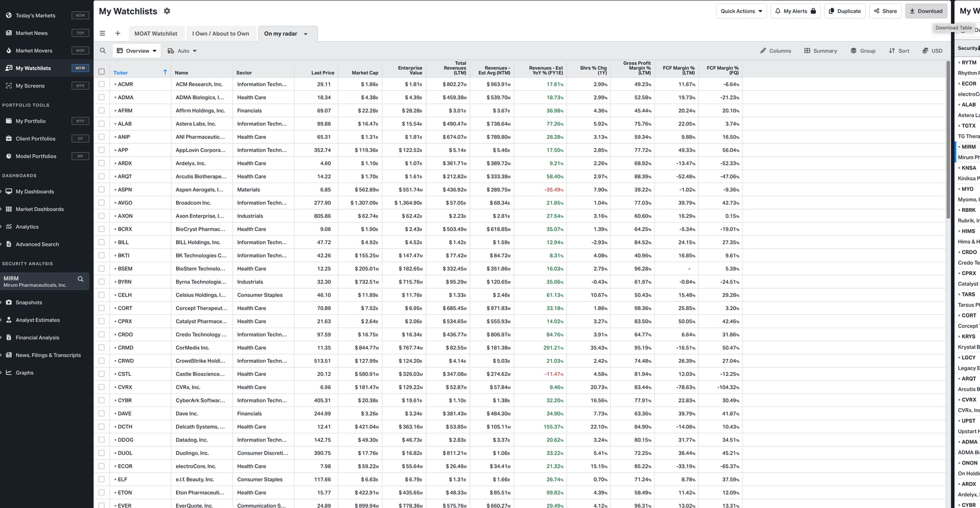Open the CRWD ticker link
Image resolution: width=980 pixels, height=508 pixels.
tap(126, 361)
